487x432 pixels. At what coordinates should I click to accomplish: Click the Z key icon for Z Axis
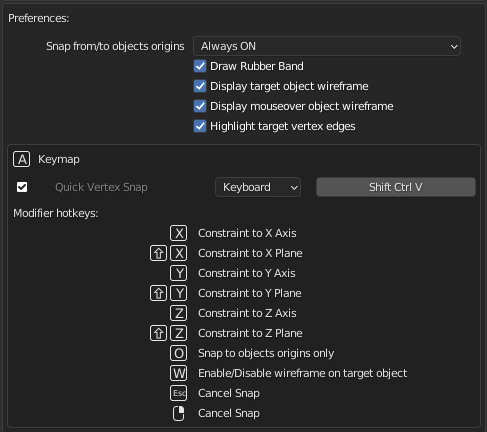coord(179,313)
